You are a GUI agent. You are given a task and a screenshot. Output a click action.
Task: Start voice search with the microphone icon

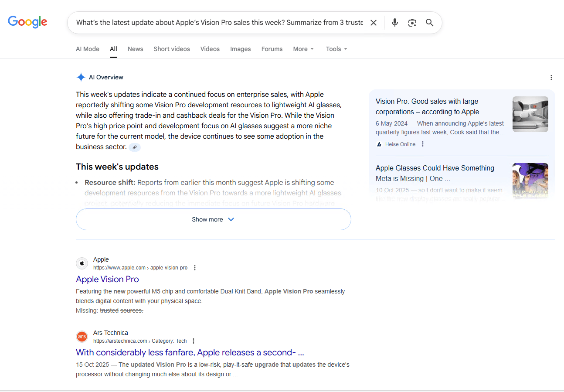pyautogui.click(x=395, y=23)
